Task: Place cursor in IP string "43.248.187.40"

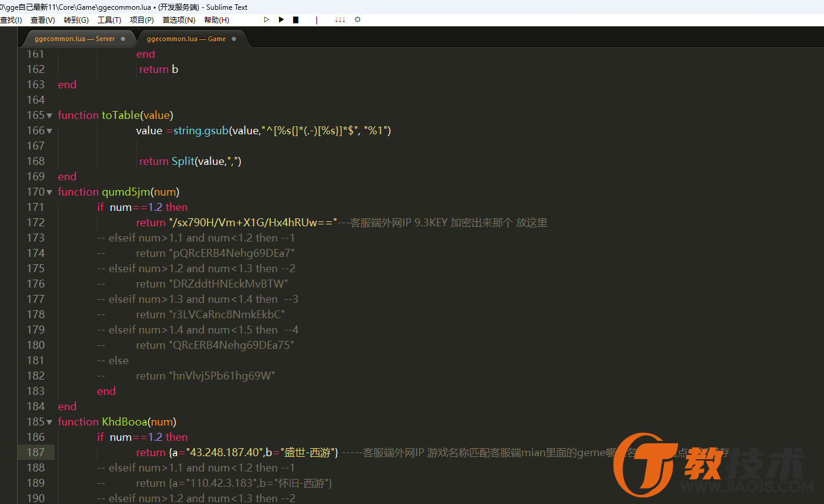Action: (224, 452)
